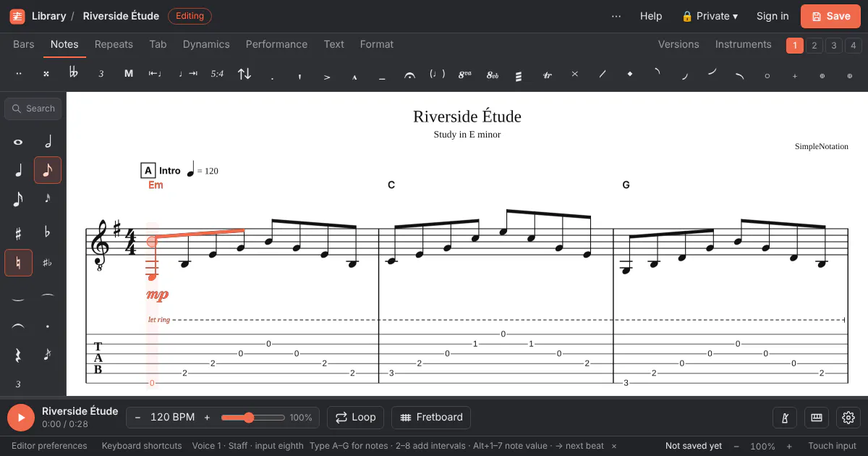Viewport: 868px width, 456px height.
Task: Increase tempo with the plus stepper
Action: pos(207,418)
